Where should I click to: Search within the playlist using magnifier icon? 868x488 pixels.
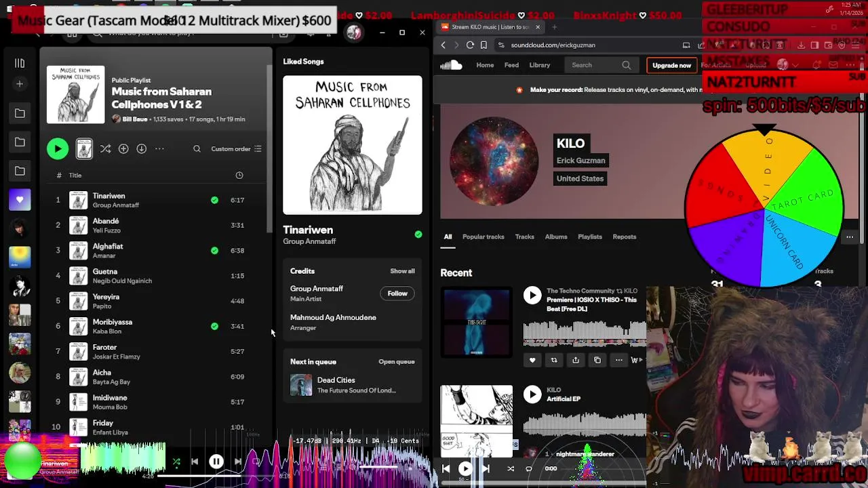[x=197, y=149]
